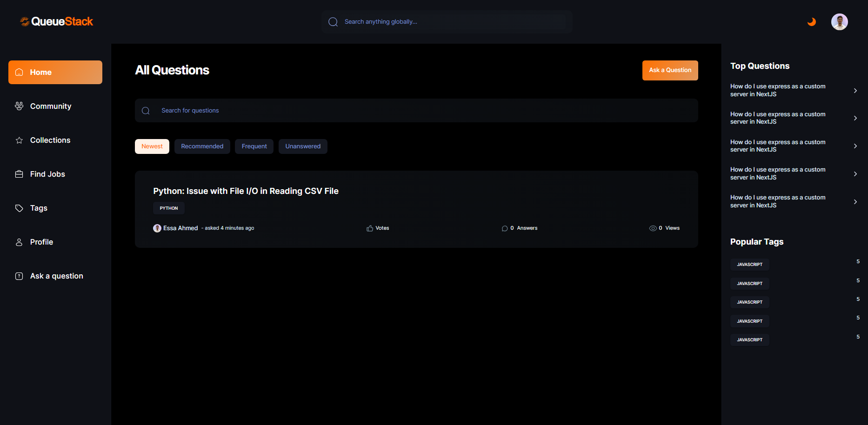Click the PYTHON tag on the question

point(169,208)
